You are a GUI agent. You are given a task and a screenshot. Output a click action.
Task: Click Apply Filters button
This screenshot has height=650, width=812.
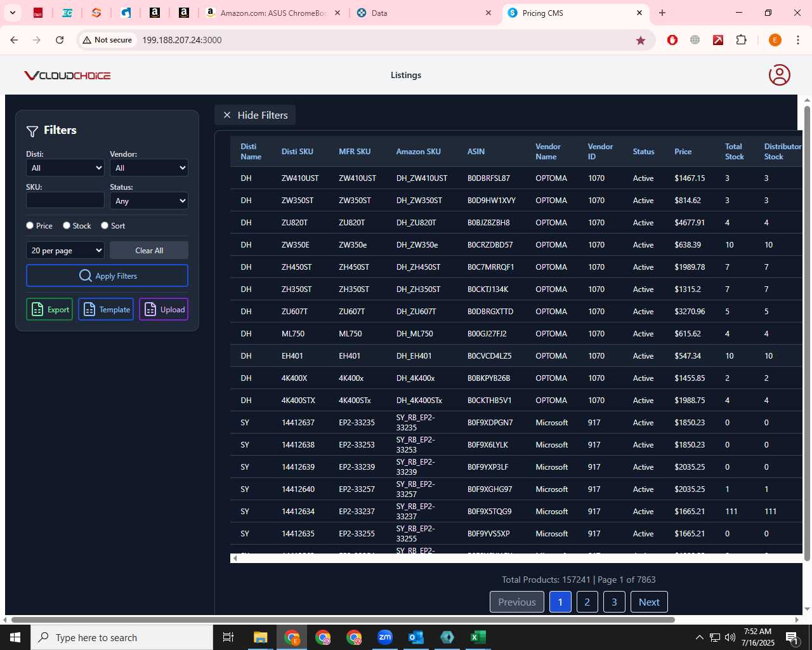[x=107, y=275]
